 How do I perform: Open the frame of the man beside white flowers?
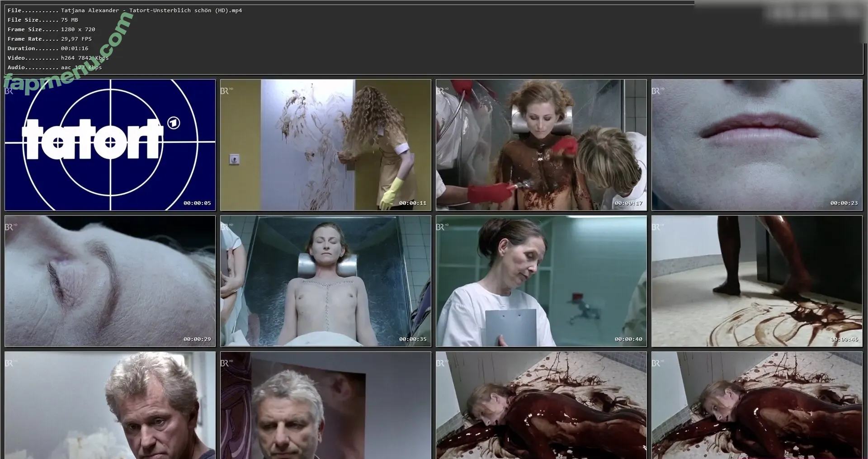click(110, 406)
